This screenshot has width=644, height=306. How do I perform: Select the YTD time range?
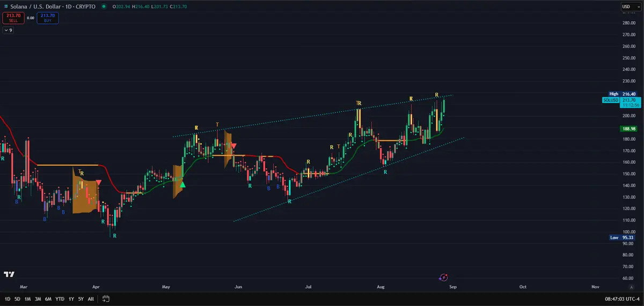60,298
